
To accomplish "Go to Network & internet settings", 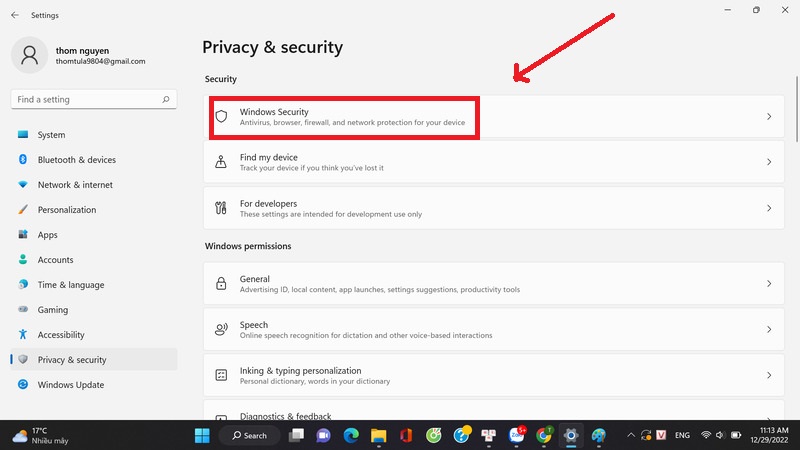I will tap(75, 185).
